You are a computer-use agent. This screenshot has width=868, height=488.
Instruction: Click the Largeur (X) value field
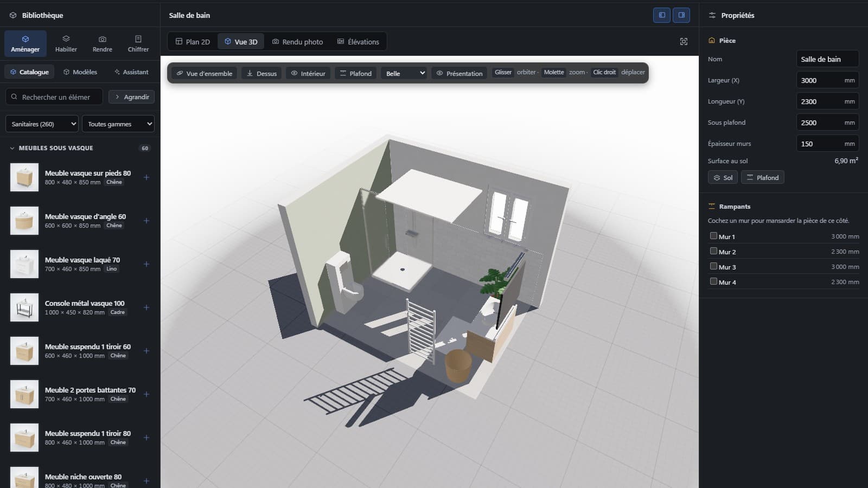tap(827, 80)
